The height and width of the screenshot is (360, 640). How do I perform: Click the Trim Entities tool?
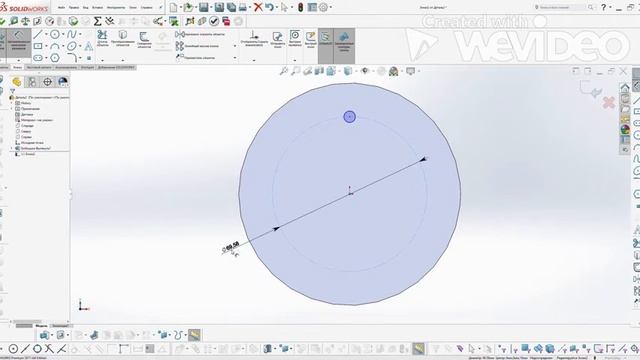pos(102,39)
